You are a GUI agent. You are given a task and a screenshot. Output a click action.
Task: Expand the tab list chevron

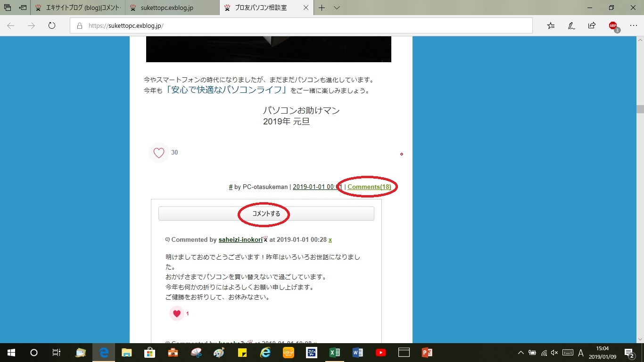click(337, 8)
